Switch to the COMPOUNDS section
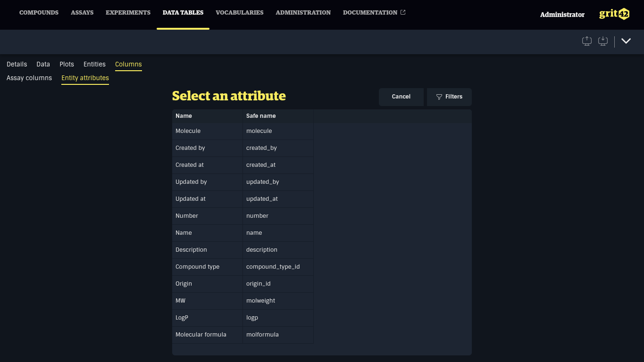 (x=39, y=13)
